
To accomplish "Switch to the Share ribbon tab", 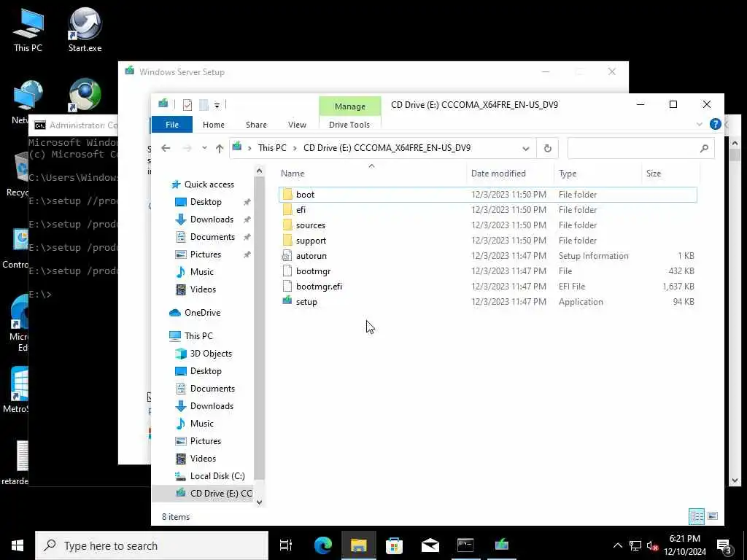I will [x=256, y=125].
